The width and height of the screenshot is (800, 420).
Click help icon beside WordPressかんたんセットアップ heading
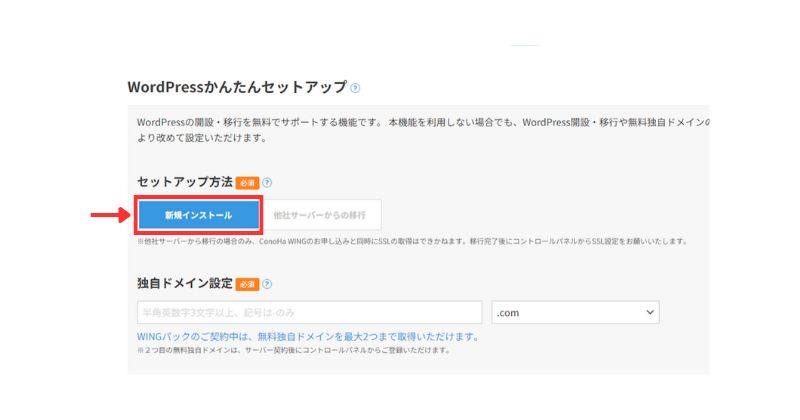click(355, 88)
